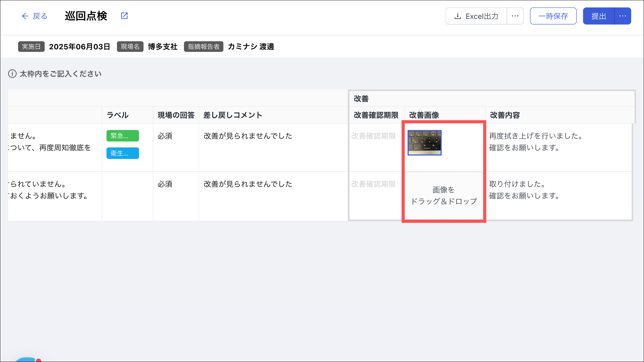Open the keyboard improvement image thumbnail
This screenshot has height=362, width=644.
[x=425, y=143]
